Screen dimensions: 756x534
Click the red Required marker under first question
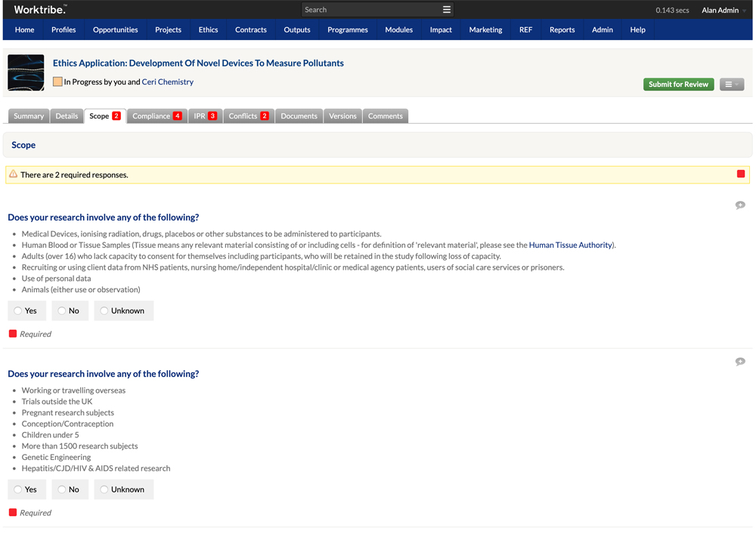[13, 334]
